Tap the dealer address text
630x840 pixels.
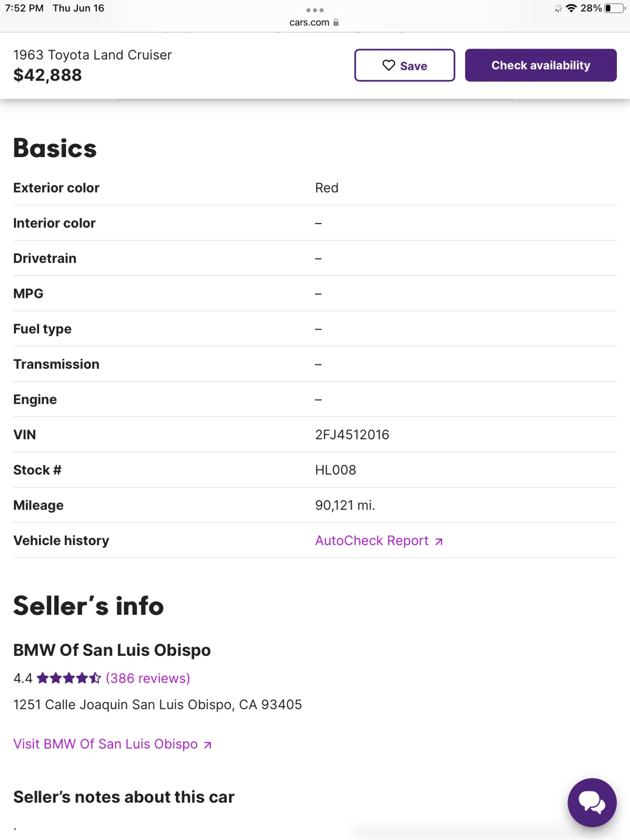(157, 704)
